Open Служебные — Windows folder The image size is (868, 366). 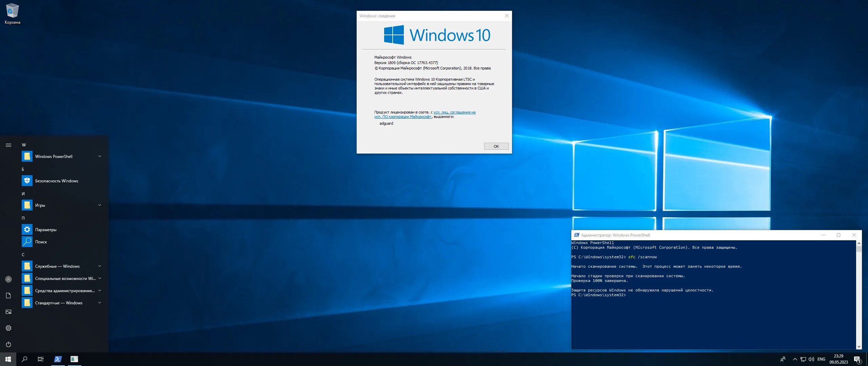coord(62,266)
